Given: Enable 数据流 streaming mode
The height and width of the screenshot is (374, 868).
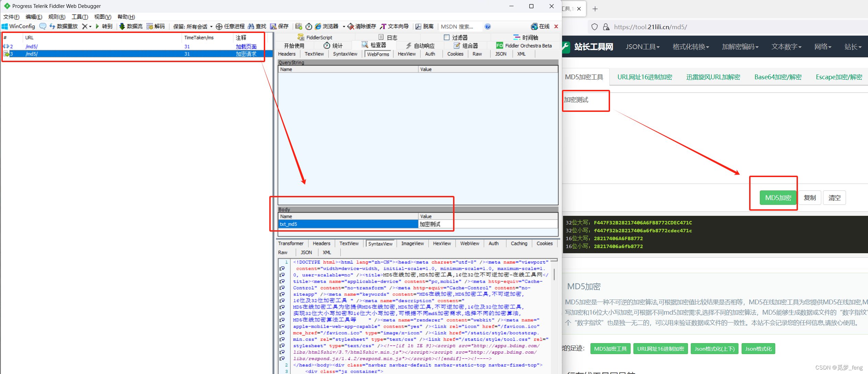Looking at the screenshot, I should tap(132, 26).
